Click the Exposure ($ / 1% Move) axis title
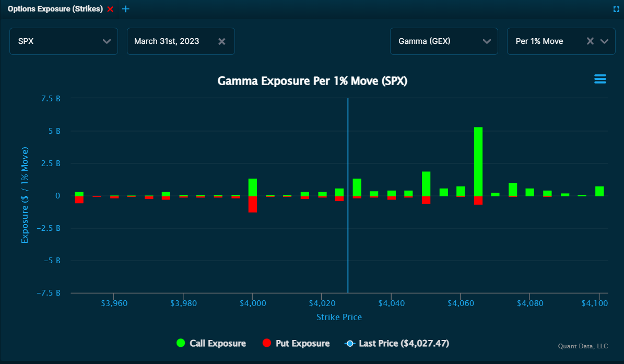This screenshot has width=624, height=364. [25, 195]
